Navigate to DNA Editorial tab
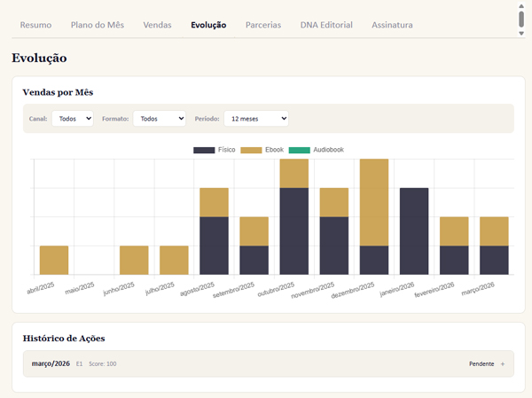The height and width of the screenshot is (398, 532). click(x=326, y=25)
